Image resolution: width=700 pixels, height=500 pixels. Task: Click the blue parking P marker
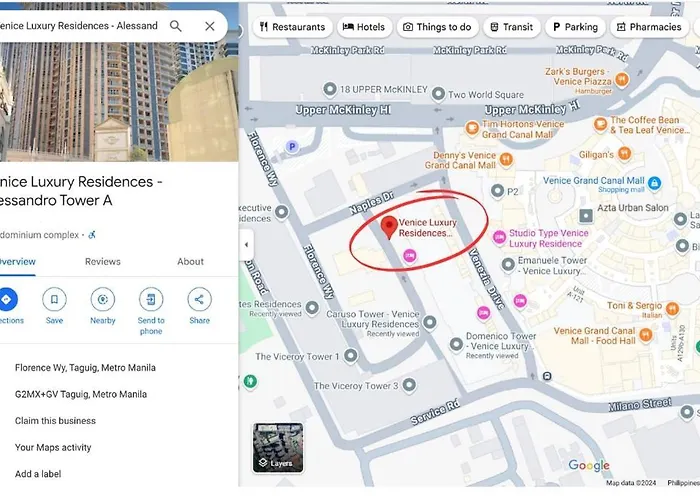(292, 146)
